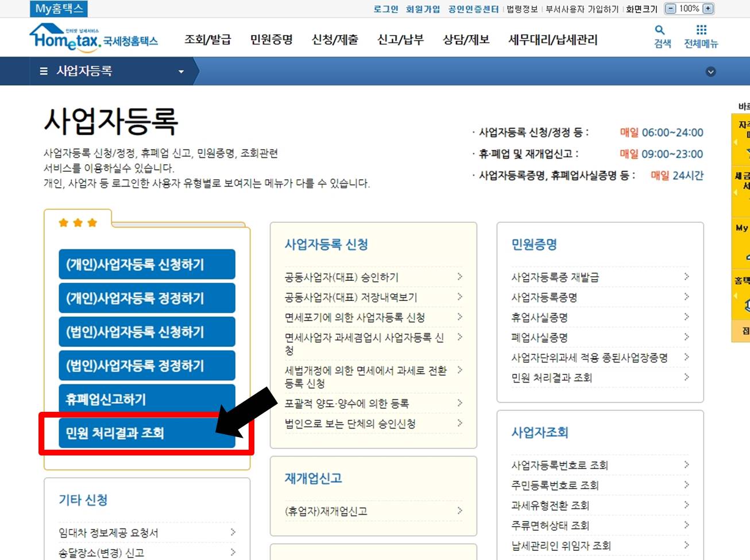This screenshot has height=560, width=750.
Task: Click arrow next to 사업자등록증 재발급
Action: 687,277
